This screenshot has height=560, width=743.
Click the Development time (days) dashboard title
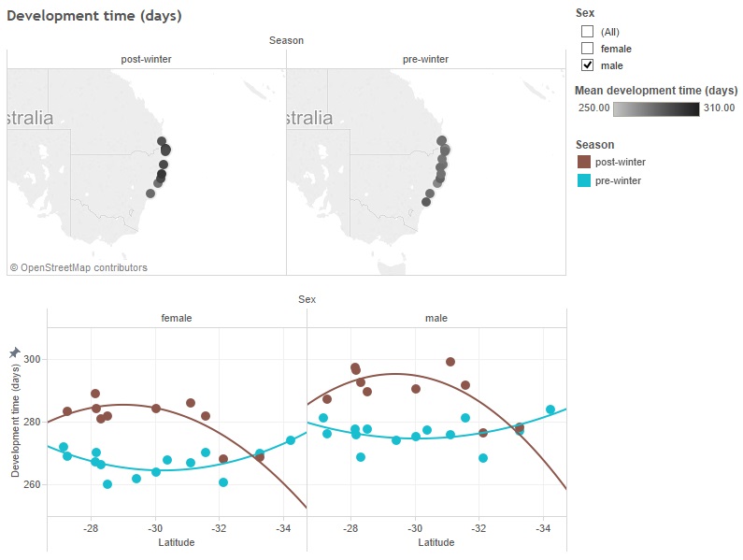(x=94, y=16)
